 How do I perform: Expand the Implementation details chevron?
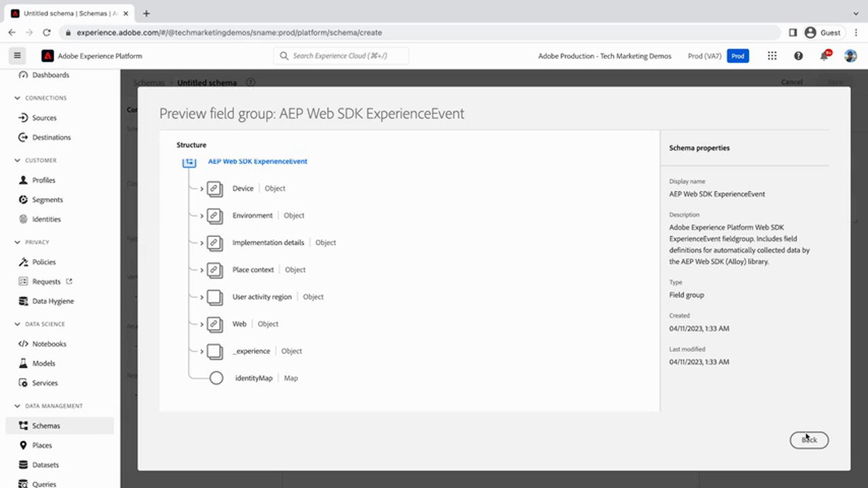[x=201, y=243]
